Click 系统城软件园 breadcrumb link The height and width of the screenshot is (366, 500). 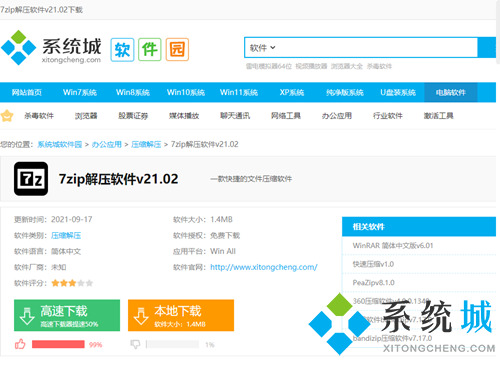[60, 144]
